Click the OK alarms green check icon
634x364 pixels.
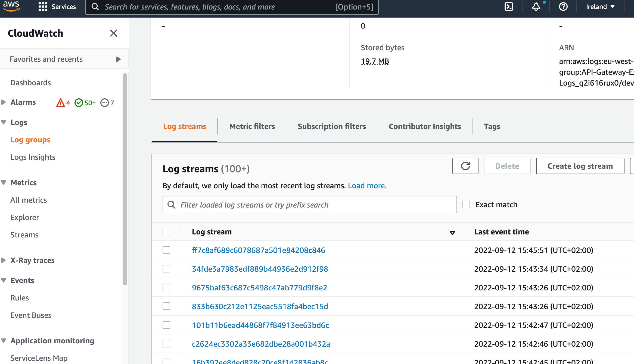click(79, 103)
